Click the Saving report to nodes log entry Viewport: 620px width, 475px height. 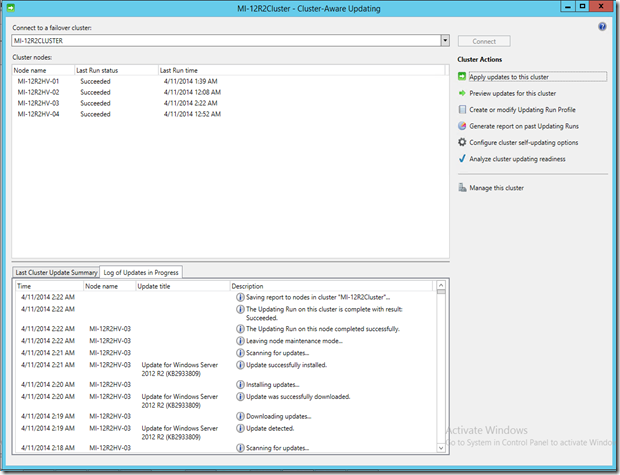pyautogui.click(x=318, y=297)
